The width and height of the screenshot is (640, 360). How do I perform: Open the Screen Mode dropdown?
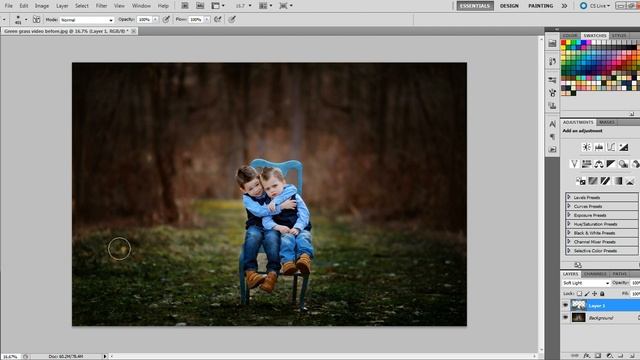click(285, 6)
